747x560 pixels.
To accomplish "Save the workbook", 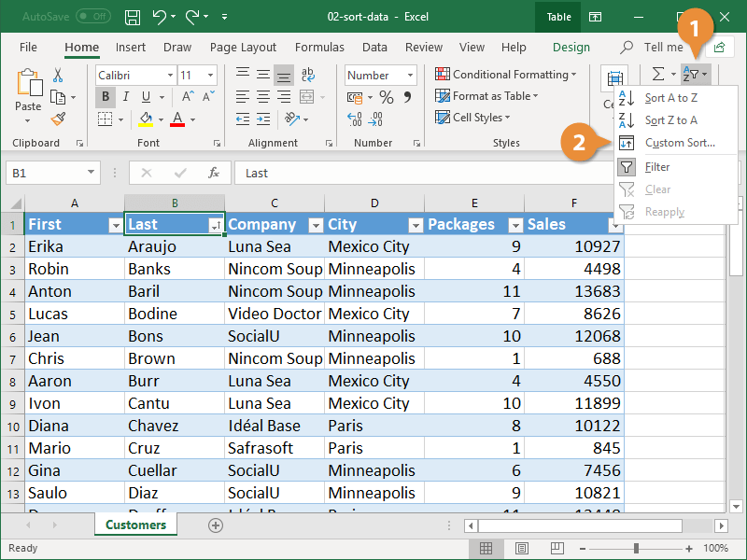I will point(132,16).
